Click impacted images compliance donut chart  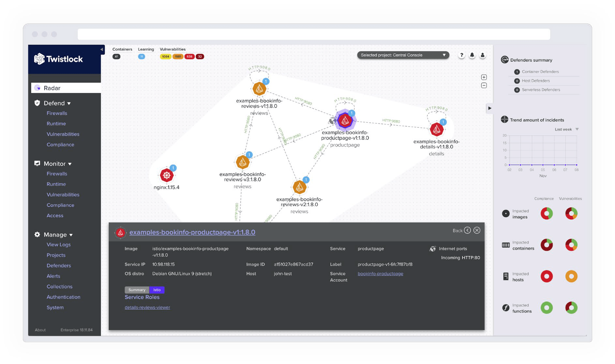pyautogui.click(x=547, y=213)
